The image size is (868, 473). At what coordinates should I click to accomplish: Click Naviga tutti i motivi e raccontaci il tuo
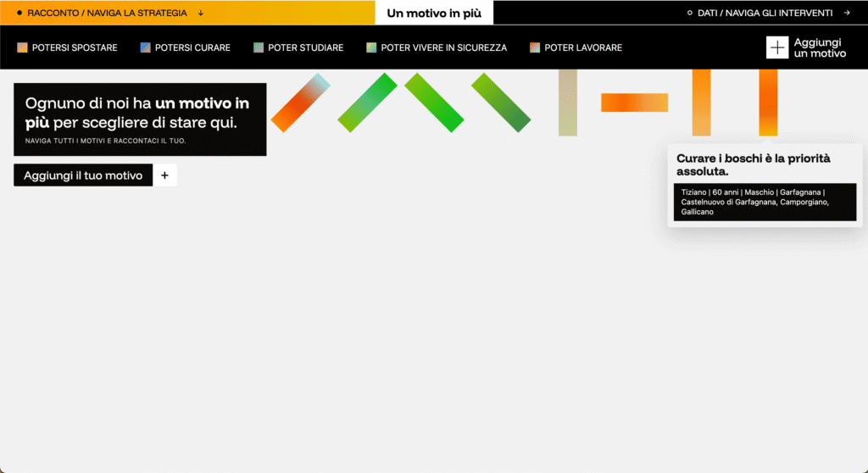[105, 141]
